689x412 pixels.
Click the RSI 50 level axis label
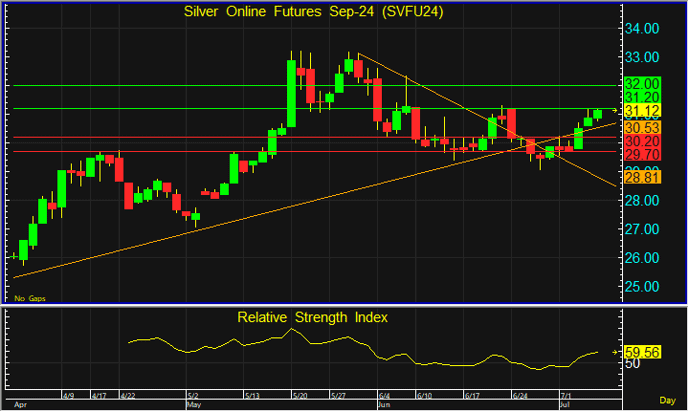pyautogui.click(x=633, y=366)
